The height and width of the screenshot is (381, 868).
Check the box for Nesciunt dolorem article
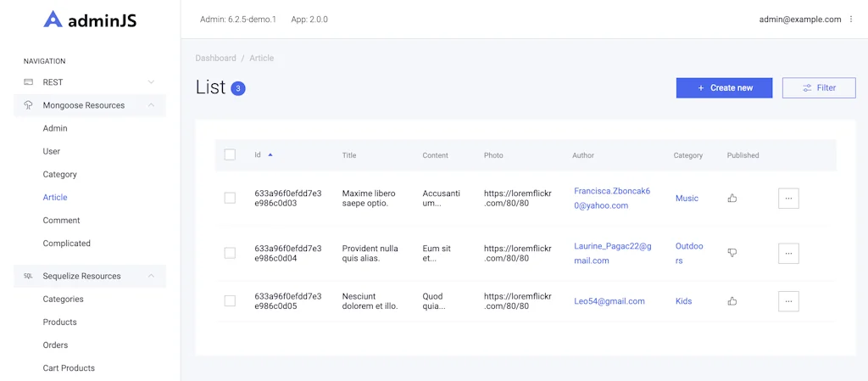pos(230,301)
